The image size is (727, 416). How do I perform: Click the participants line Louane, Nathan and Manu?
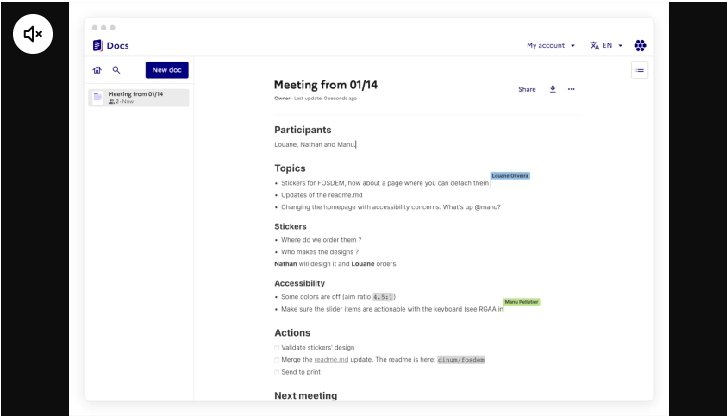click(x=315, y=145)
